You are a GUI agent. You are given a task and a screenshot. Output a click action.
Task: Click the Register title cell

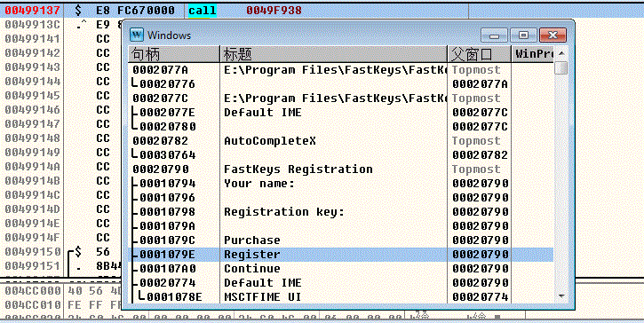click(x=252, y=255)
